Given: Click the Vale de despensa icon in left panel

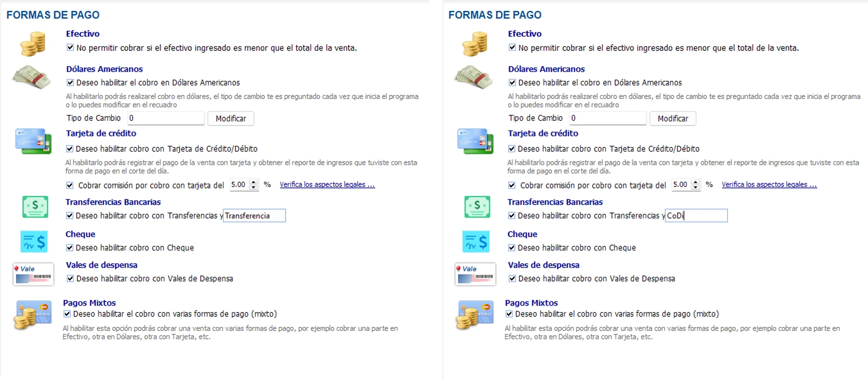Looking at the screenshot, I should point(33,274).
